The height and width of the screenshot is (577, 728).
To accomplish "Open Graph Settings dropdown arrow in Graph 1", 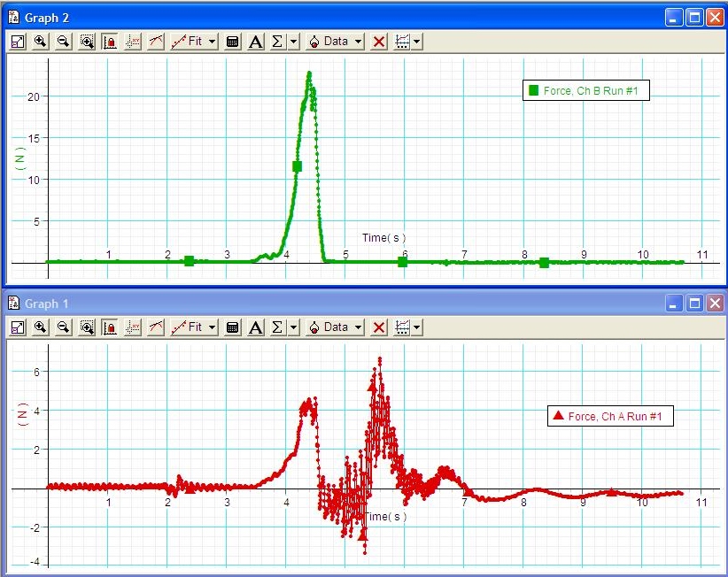I will 416,327.
